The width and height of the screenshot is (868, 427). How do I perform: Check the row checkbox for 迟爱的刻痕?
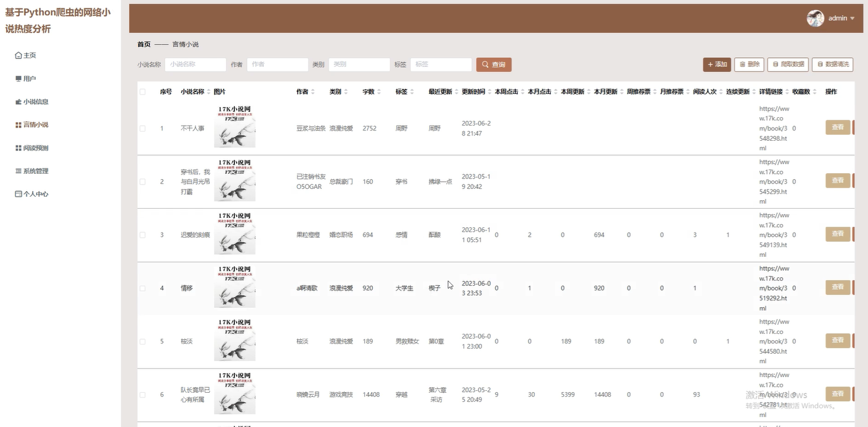(x=142, y=235)
